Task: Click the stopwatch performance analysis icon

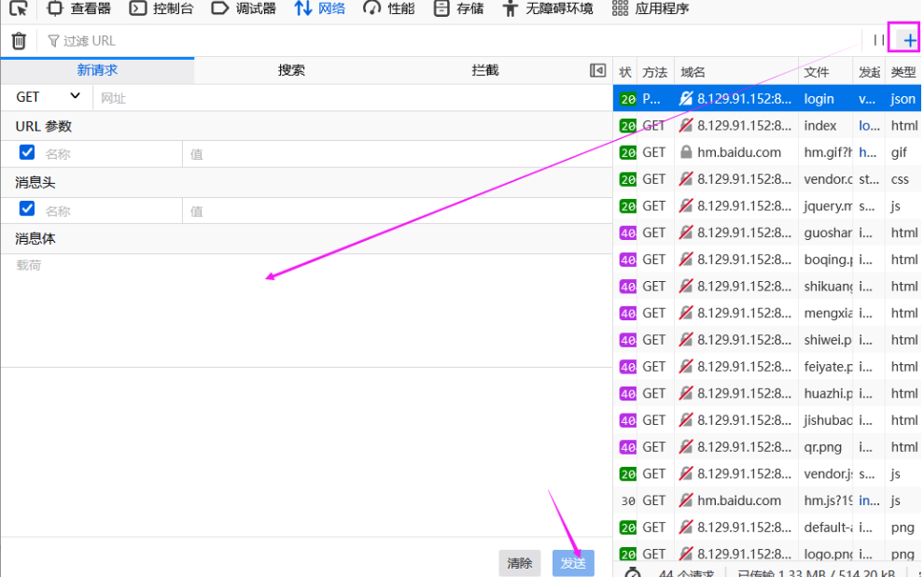Action: 633,571
